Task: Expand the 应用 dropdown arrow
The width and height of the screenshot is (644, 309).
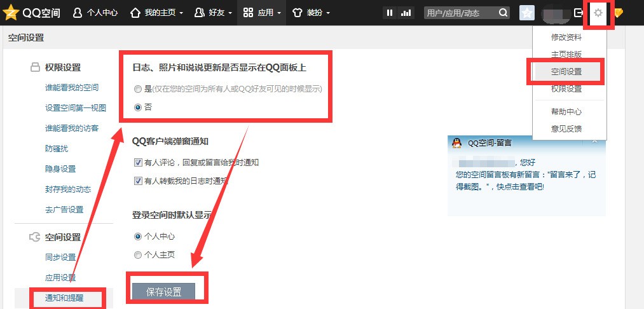Action: 279,13
